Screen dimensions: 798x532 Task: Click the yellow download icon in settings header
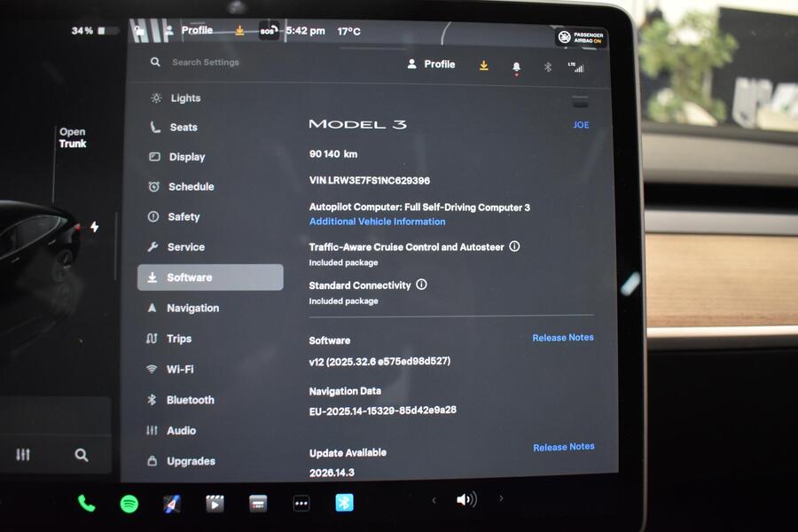pyautogui.click(x=484, y=65)
